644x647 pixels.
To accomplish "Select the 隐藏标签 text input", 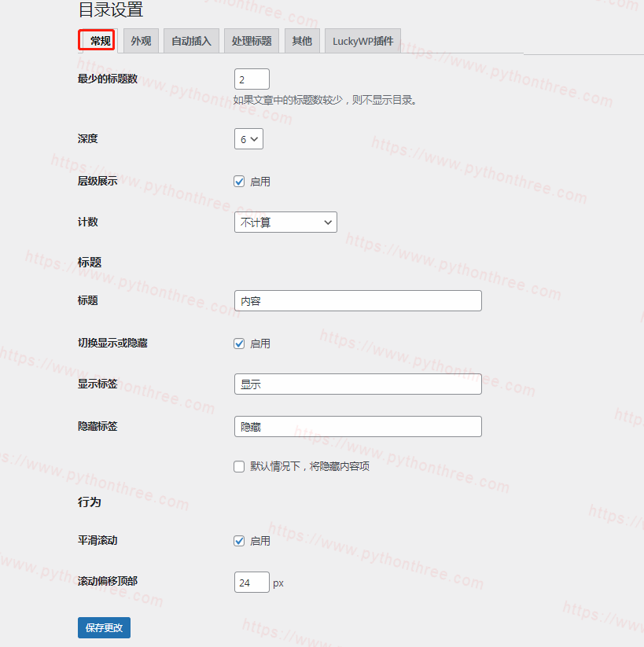I will click(x=358, y=427).
